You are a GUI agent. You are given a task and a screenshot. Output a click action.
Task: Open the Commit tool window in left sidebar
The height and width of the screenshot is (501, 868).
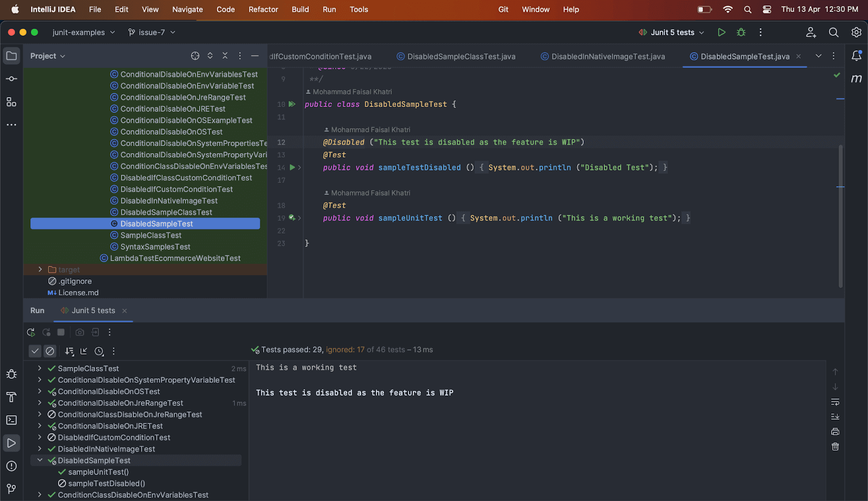click(x=11, y=79)
